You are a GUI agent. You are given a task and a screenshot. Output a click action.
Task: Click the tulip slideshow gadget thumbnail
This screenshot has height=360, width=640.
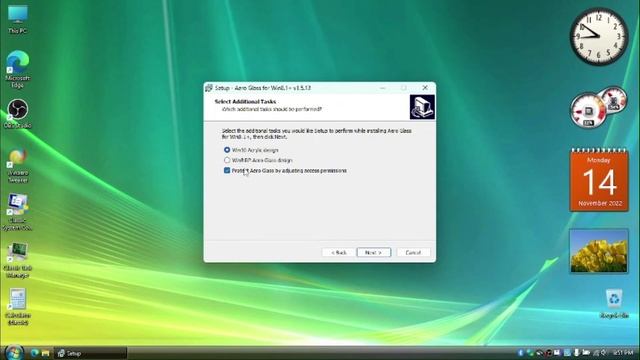pyautogui.click(x=599, y=251)
